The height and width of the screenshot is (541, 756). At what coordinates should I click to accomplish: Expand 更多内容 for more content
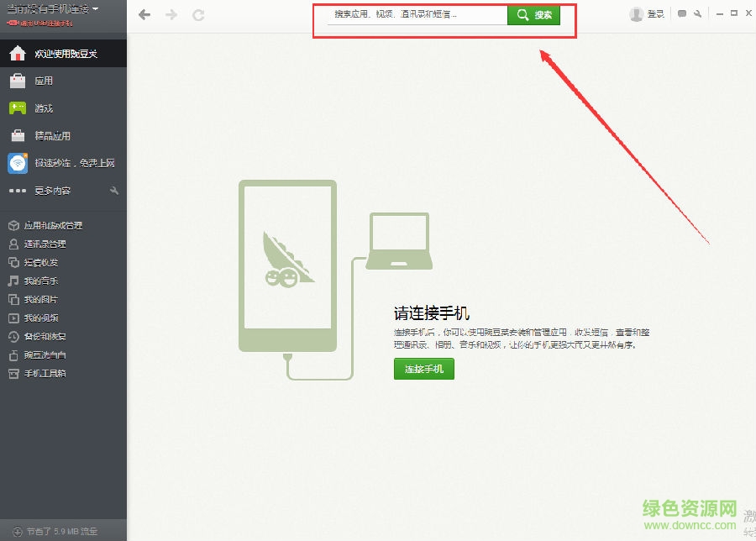point(50,191)
